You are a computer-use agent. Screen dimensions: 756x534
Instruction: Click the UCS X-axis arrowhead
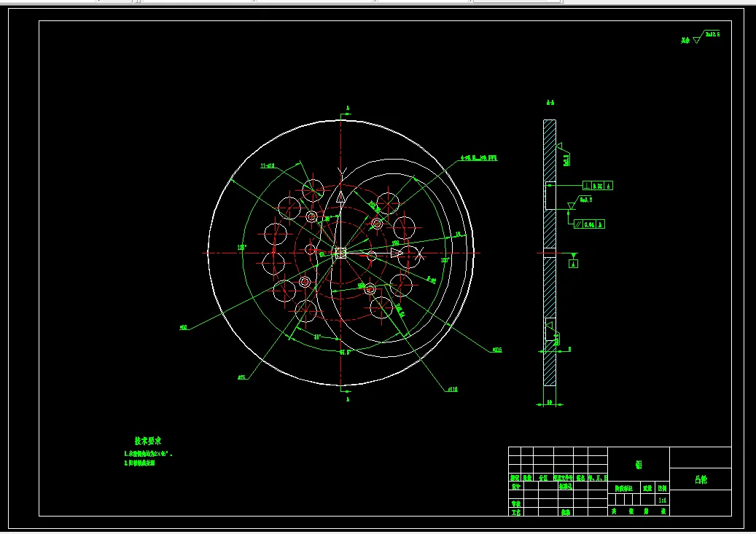[x=397, y=253]
